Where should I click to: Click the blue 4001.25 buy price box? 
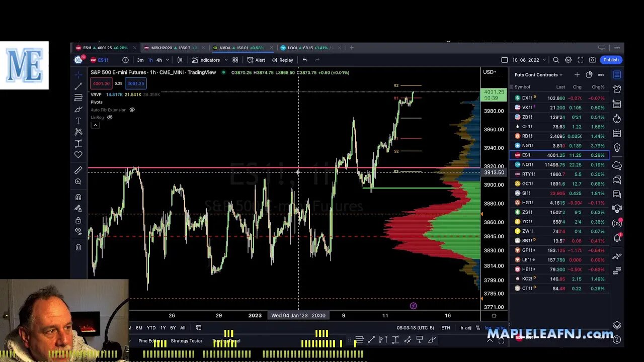tap(136, 83)
